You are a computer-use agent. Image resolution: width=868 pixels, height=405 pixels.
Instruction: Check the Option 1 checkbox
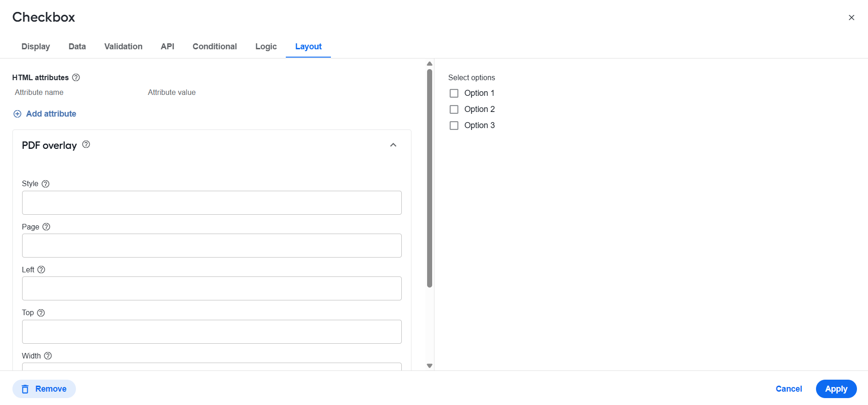pyautogui.click(x=454, y=93)
